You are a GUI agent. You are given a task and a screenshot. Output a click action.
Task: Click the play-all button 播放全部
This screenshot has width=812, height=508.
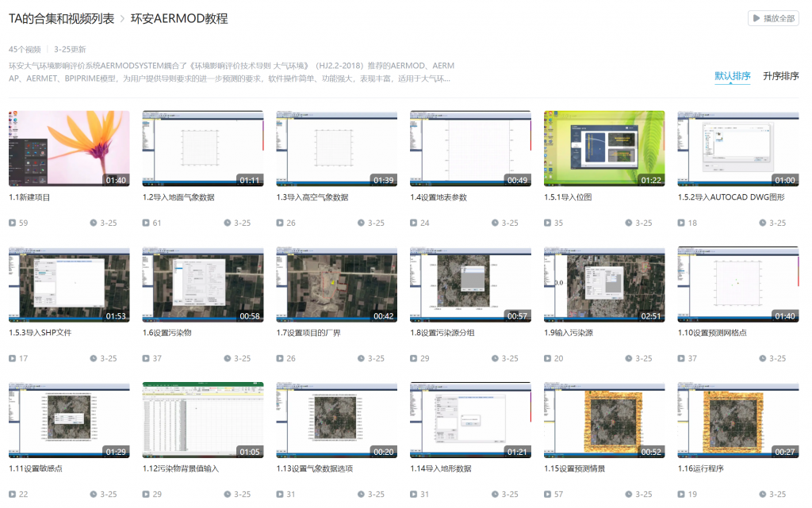pyautogui.click(x=772, y=18)
